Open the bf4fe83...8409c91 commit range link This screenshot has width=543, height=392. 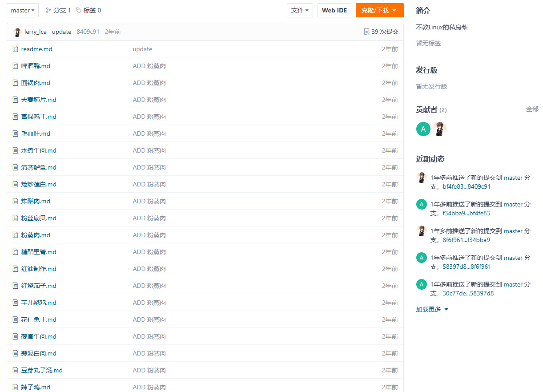(466, 186)
